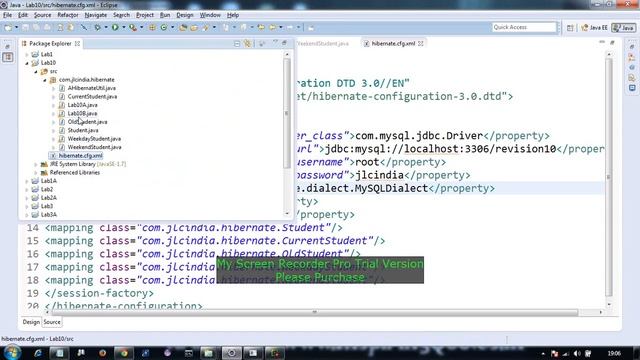Maximize the Package Explorer view
Image resolution: width=640 pixels, height=360 pixels.
click(x=284, y=42)
